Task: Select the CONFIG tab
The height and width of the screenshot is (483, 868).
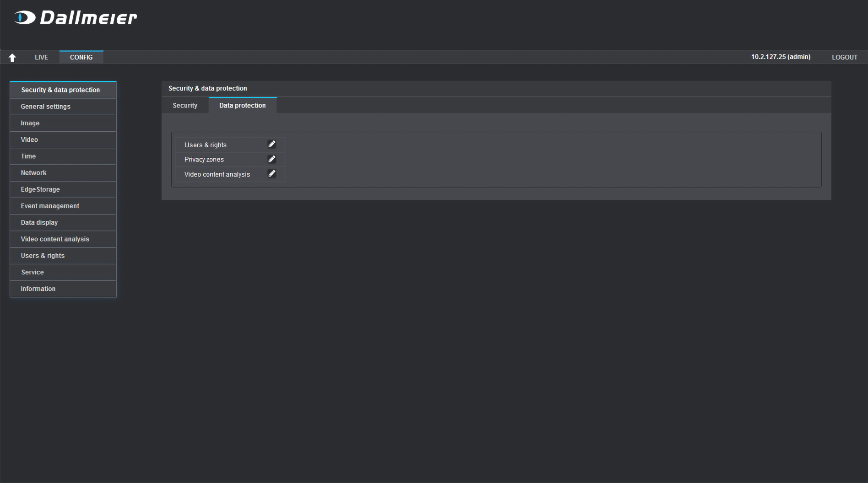Action: 81,57
